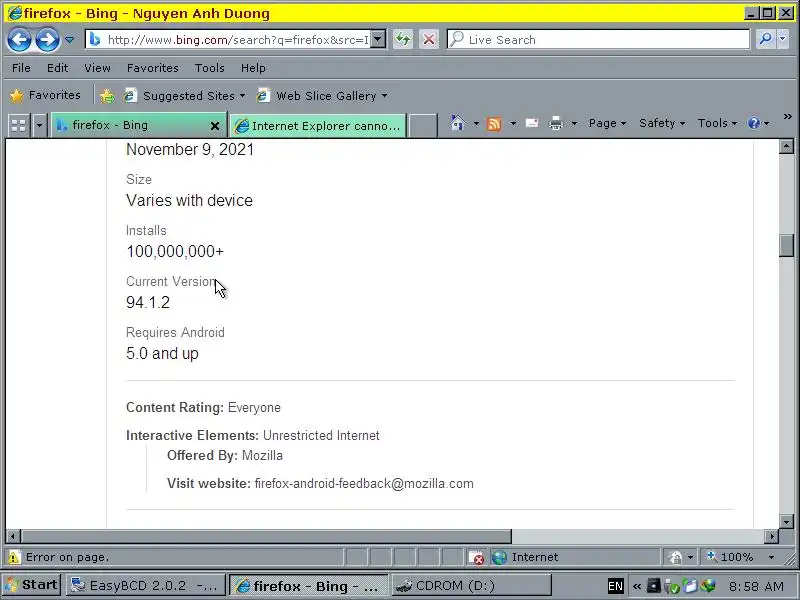Show Quick Tabs thumbnail view
Viewport: 800px width, 600px height.
pyautogui.click(x=18, y=125)
